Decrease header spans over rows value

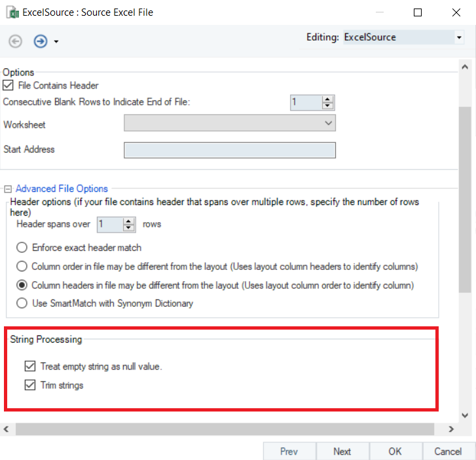tap(129, 228)
